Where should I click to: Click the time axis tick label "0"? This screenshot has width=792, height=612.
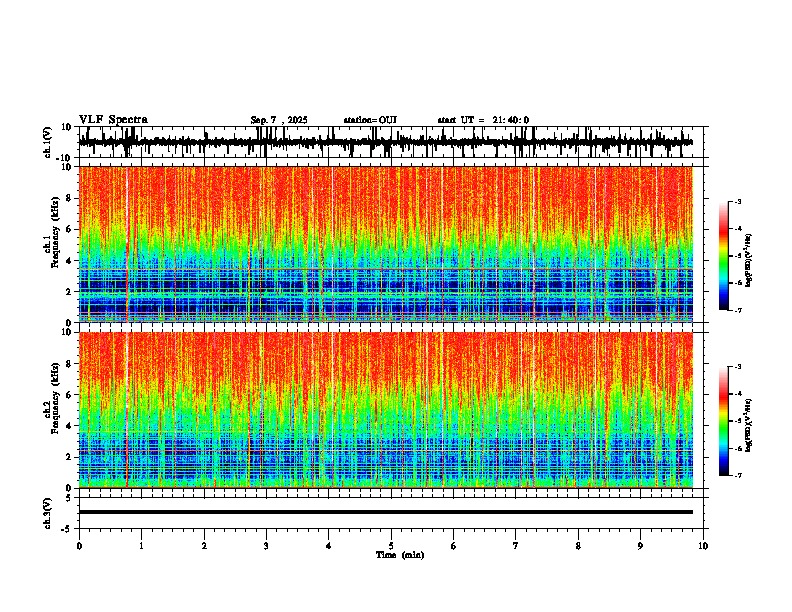(79, 546)
